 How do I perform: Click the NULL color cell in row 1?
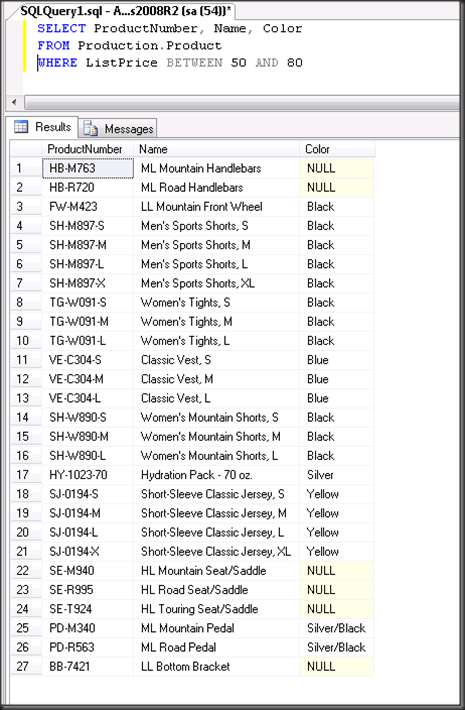coord(337,168)
